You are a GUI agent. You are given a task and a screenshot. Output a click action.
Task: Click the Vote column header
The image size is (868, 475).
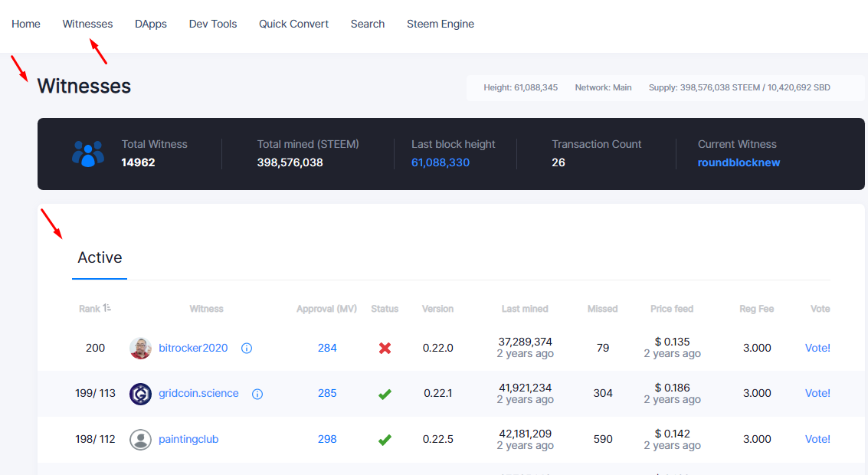[x=821, y=309]
